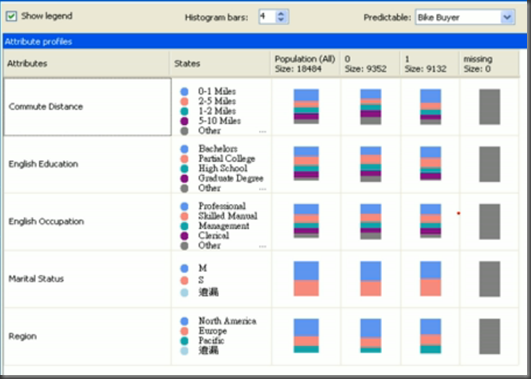Screen dimensions: 531x379
Task: Expand the English Occupation states ellipsis
Action: 262,246
